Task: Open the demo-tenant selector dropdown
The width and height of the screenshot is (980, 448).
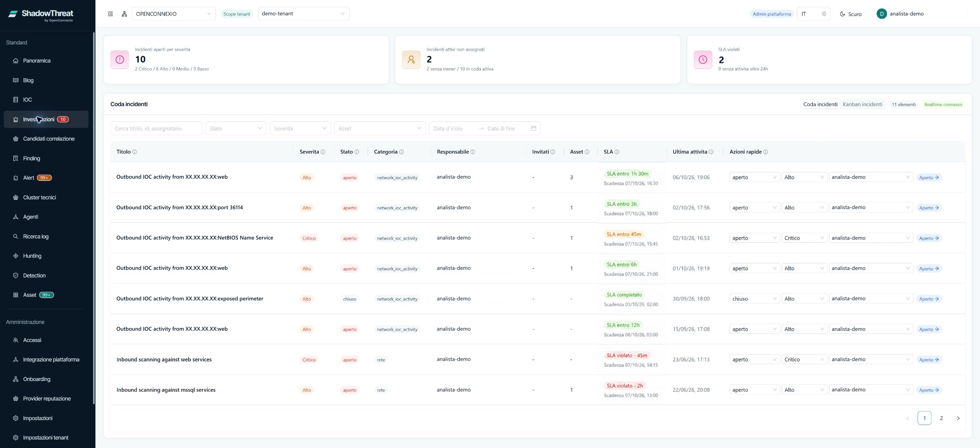Action: [x=303, y=14]
